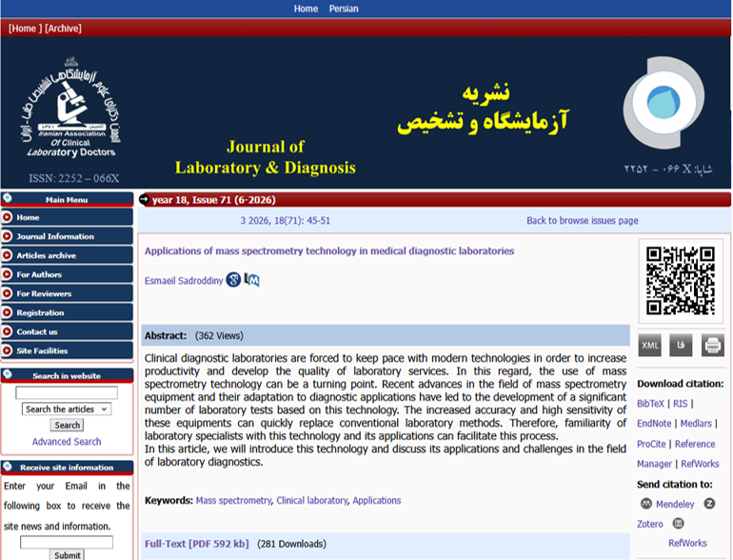
Task: Click the Main Menu header icon
Action: 7,198
